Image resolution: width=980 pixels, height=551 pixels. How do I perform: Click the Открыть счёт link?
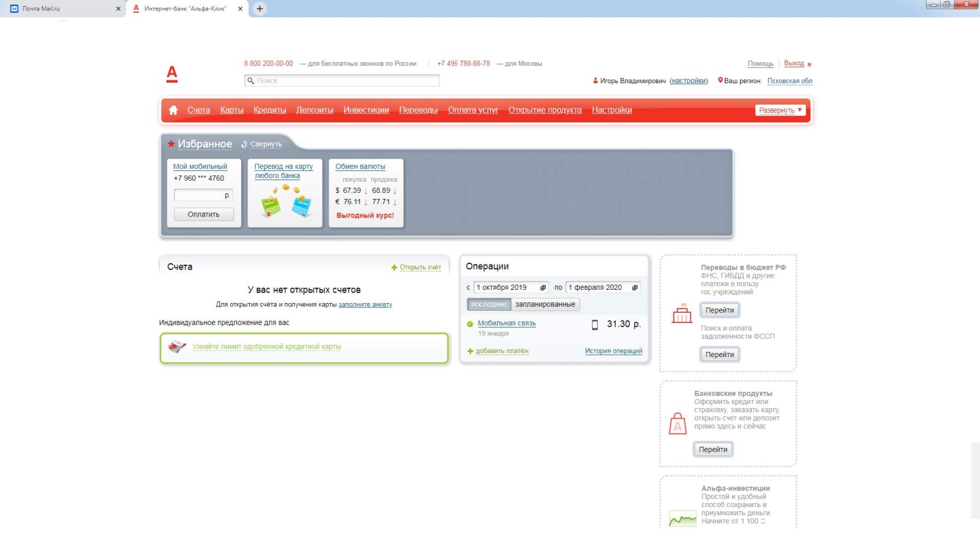421,268
